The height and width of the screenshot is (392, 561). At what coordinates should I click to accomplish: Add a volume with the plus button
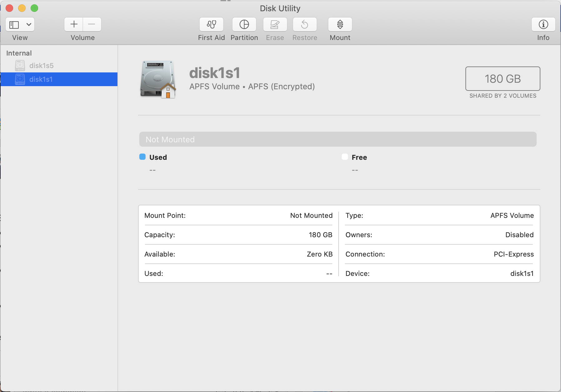point(74,24)
